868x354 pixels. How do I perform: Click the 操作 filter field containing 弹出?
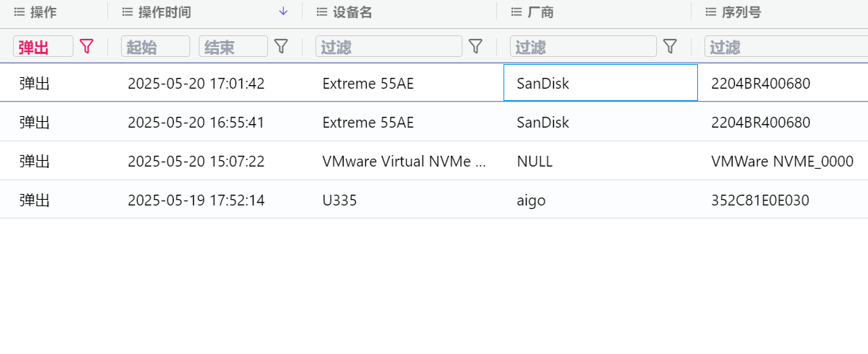(x=43, y=46)
